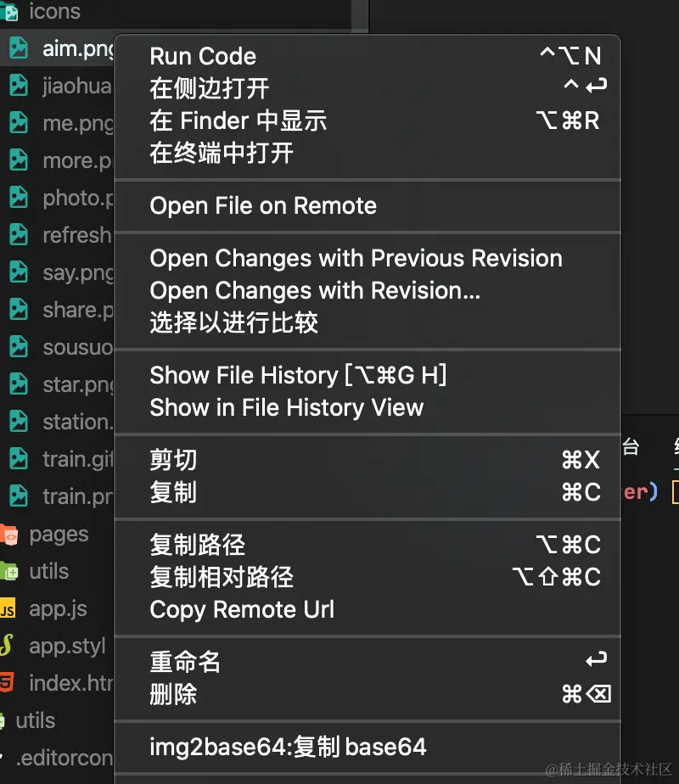Select Show in File History View

(x=285, y=407)
